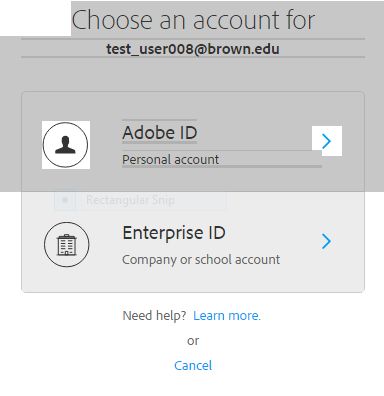Image resolution: width=384 pixels, height=396 pixels.
Task: Click the word or above Cancel
Action: coord(193,341)
